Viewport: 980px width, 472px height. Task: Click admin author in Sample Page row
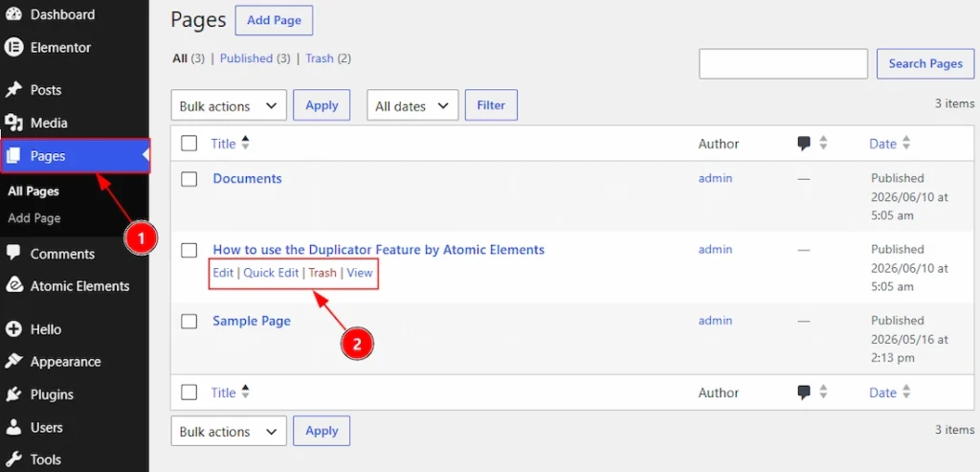coord(716,321)
